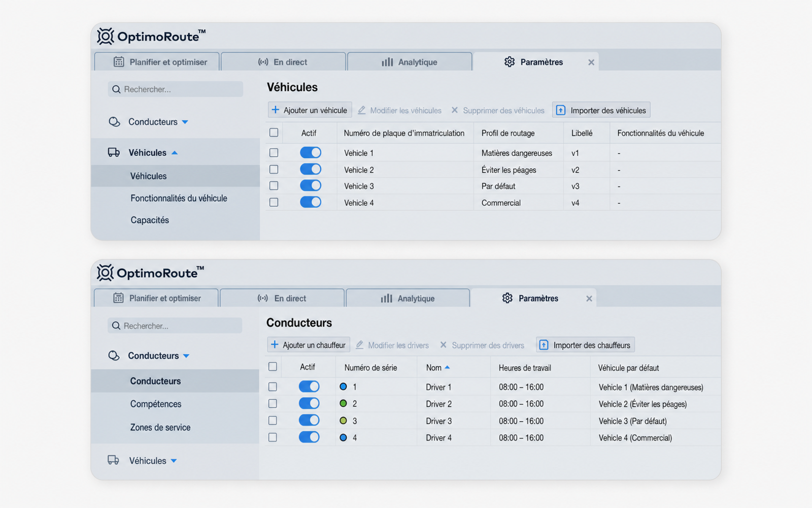
Task: Click the upload icon of Importer des véhicules
Action: [x=561, y=110]
